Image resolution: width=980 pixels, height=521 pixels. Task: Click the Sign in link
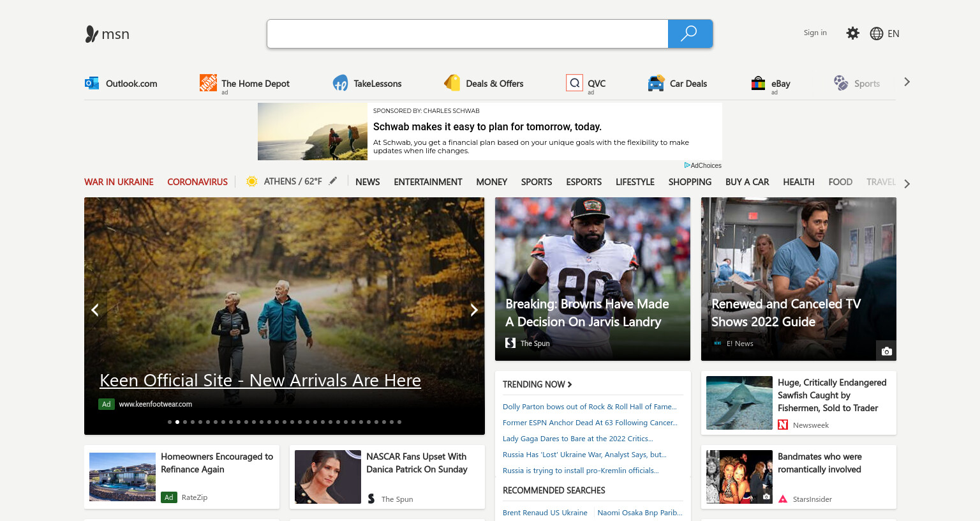[815, 33]
